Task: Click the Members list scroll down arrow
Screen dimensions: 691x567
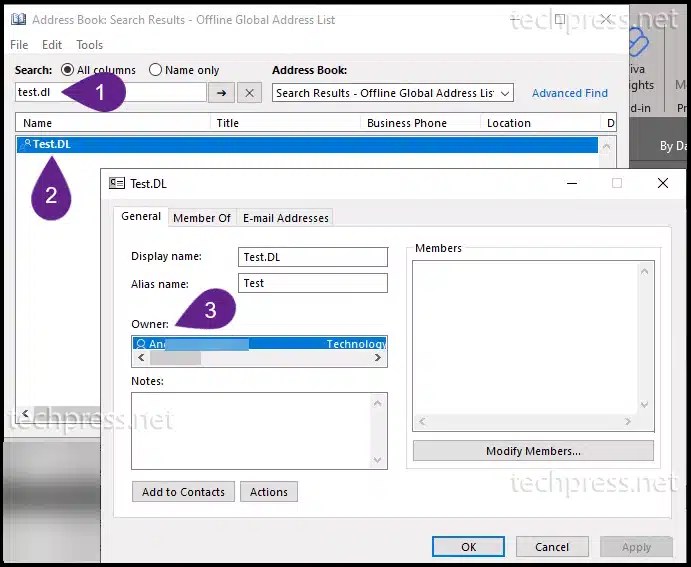Action: click(644, 405)
